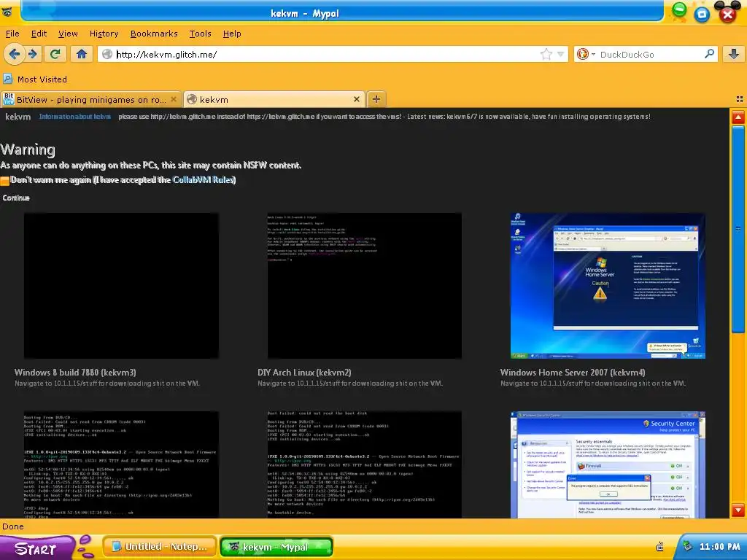The image size is (747, 560).
Task: Click the site identity globe icon
Action: [107, 54]
